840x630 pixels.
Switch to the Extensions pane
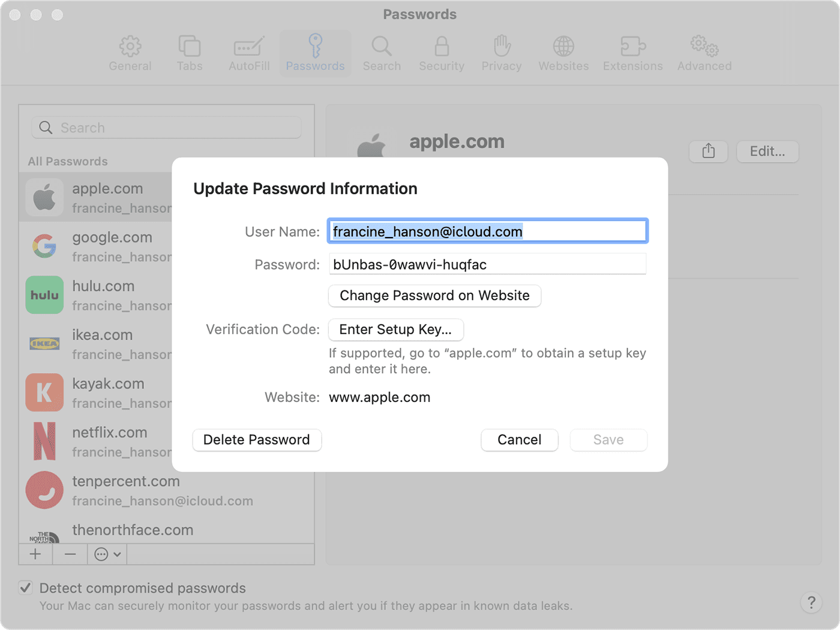point(633,54)
